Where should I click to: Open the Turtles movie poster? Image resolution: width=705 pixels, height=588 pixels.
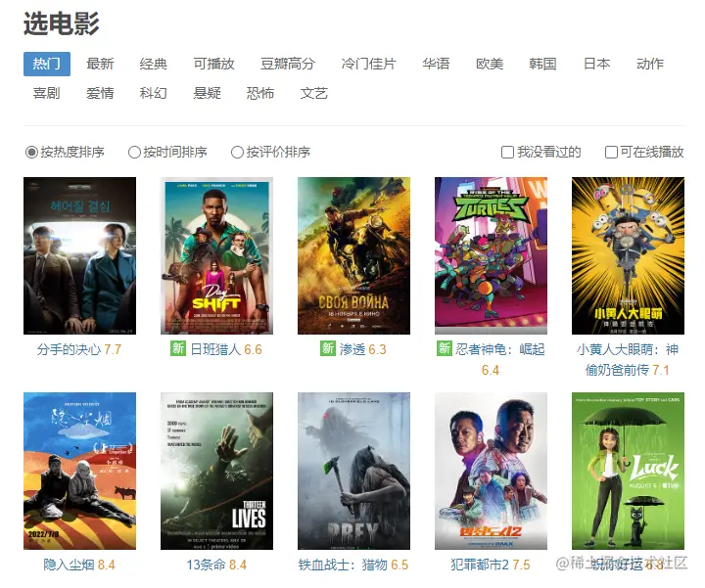click(x=491, y=255)
